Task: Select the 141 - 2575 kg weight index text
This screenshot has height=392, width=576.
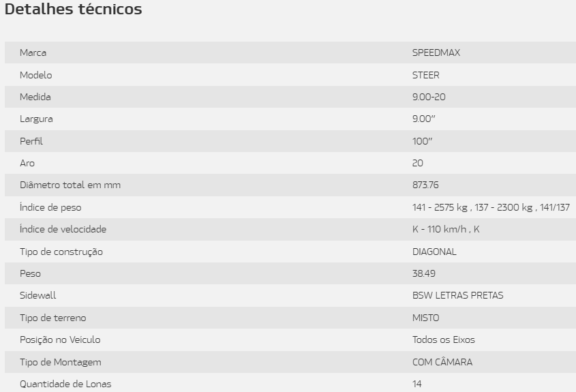Action: pyautogui.click(x=440, y=207)
